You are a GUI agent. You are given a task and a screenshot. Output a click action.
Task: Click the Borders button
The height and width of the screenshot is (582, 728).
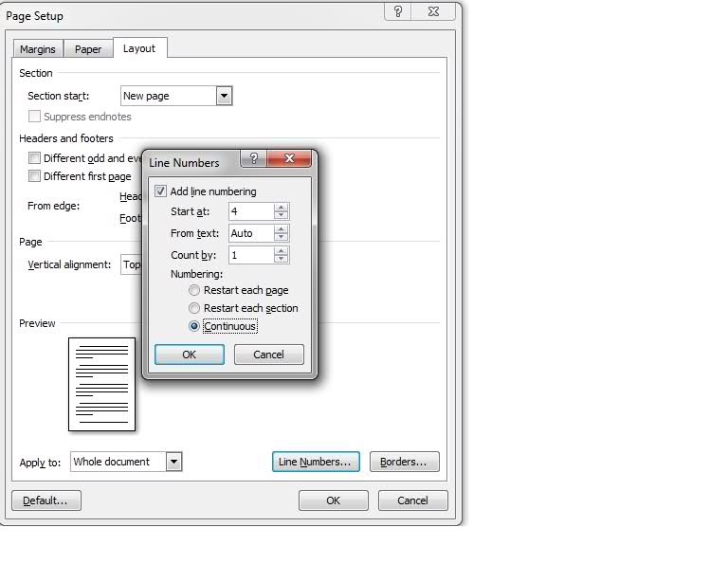pos(404,462)
